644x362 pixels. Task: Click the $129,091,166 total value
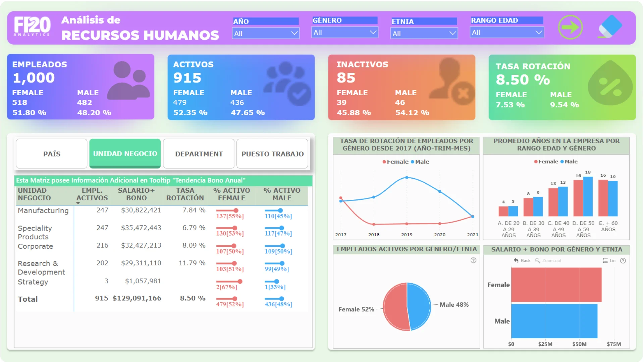tap(137, 298)
